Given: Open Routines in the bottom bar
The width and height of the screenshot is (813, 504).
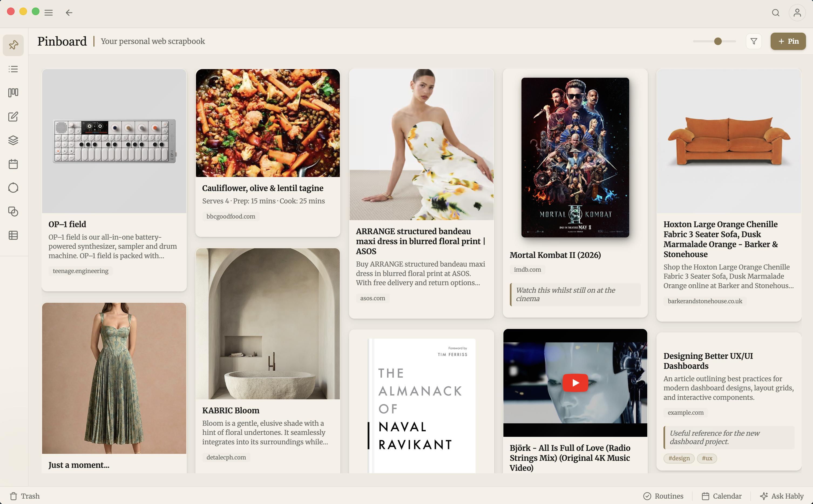Looking at the screenshot, I should click(663, 496).
